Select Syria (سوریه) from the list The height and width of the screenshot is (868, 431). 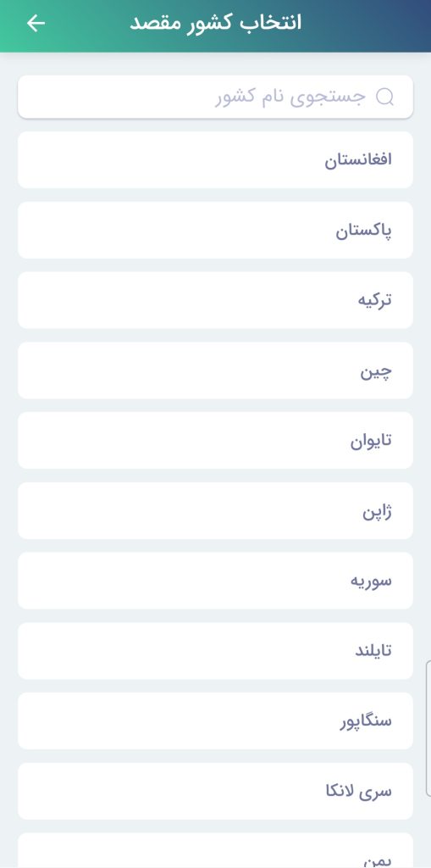(215, 581)
